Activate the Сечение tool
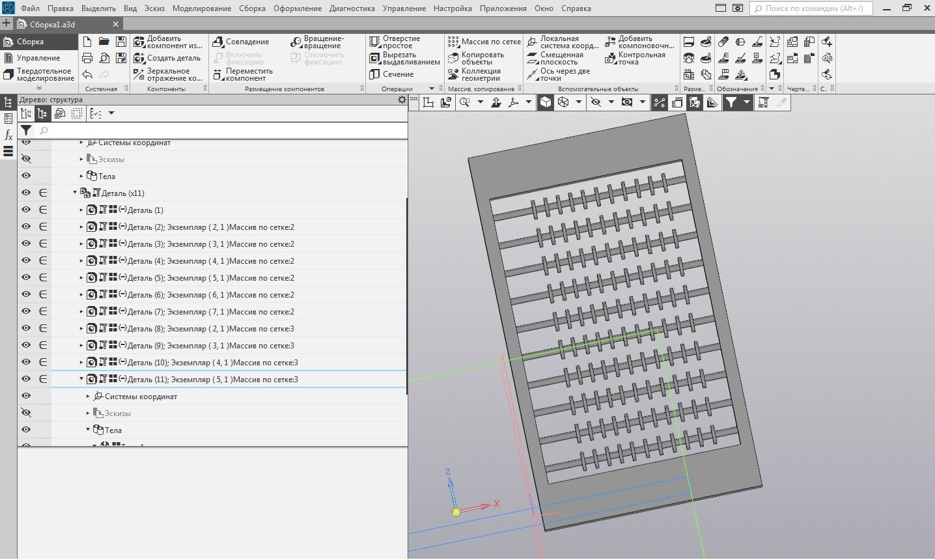This screenshot has width=935, height=560. click(x=391, y=74)
